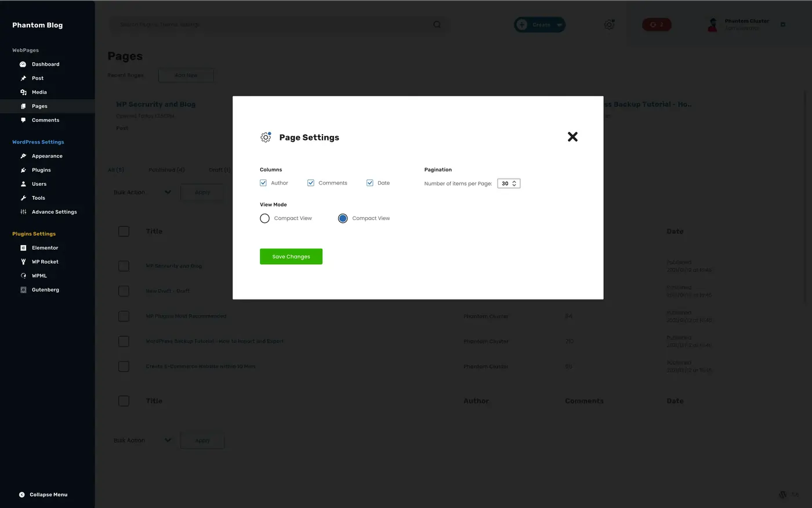Click the Phantom Cluster user avatar
The width and height of the screenshot is (812, 508).
coord(713,24)
